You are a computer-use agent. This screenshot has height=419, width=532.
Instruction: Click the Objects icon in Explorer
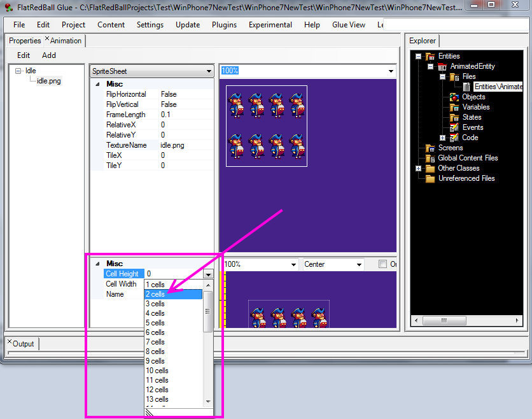(x=454, y=97)
